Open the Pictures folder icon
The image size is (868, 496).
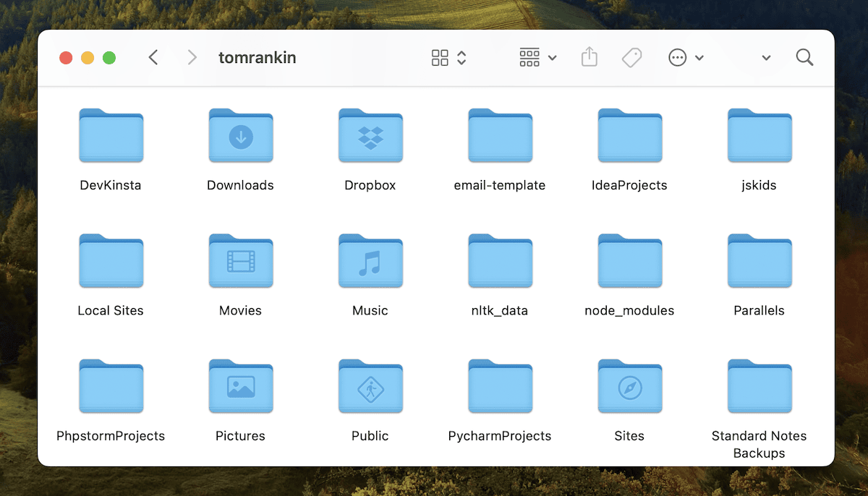(240, 386)
